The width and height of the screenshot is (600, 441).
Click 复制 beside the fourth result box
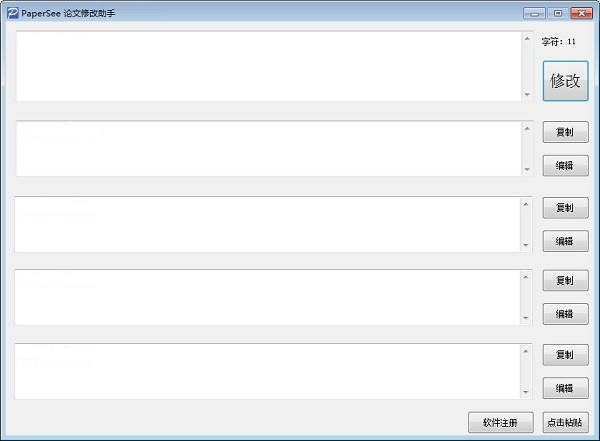click(x=565, y=355)
